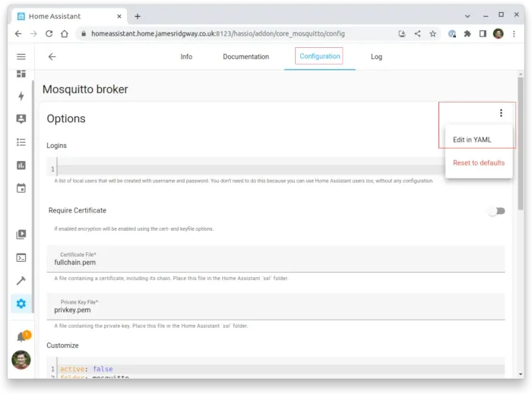532x394 pixels.
Task: Open the Log tab
Action: pos(376,57)
